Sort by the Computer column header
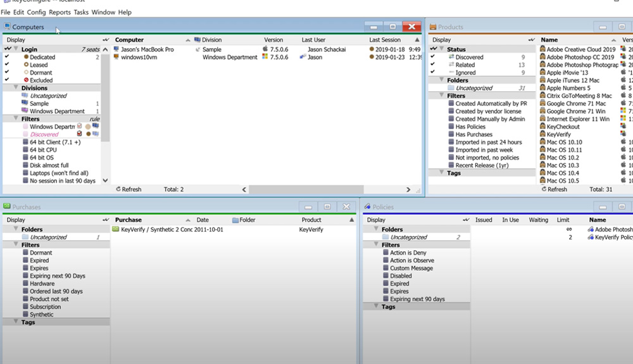This screenshot has height=364, width=633. tap(129, 39)
